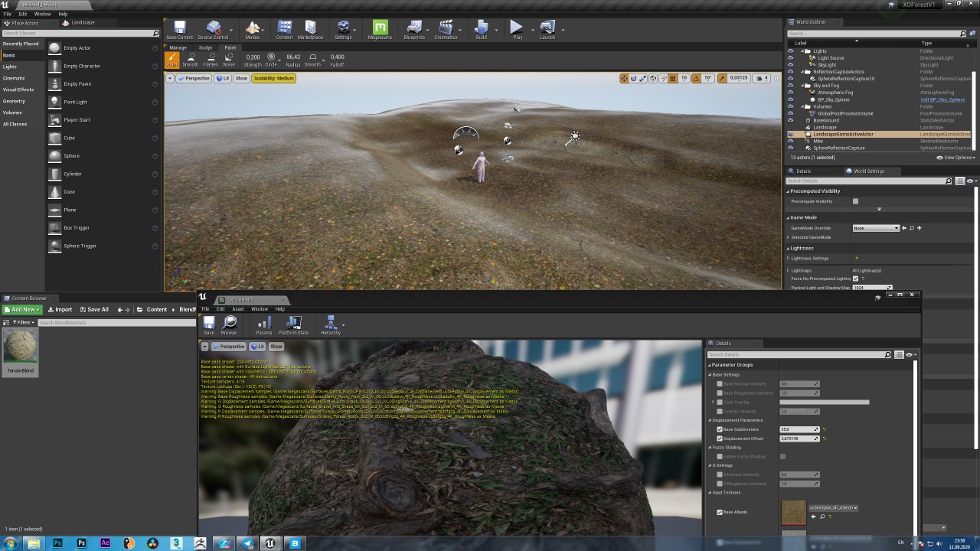Select the landscape Noise tool
The height and width of the screenshot is (551, 980).
coord(229,59)
